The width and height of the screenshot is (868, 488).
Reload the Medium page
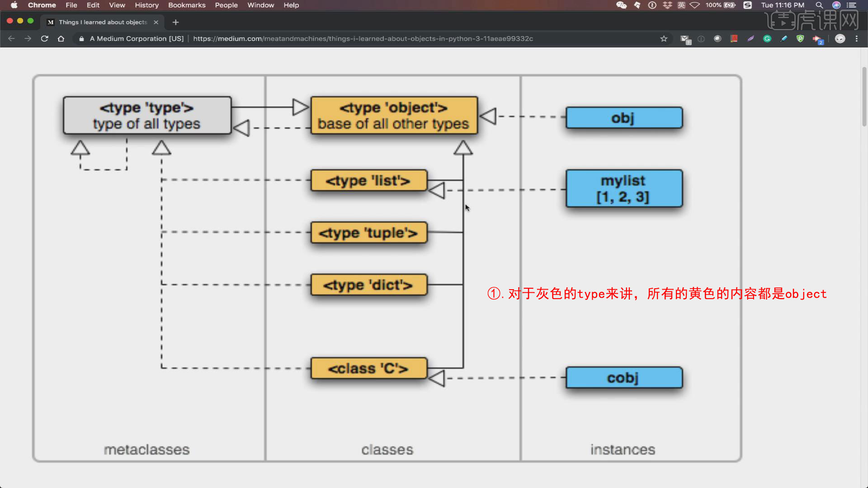[x=44, y=39]
